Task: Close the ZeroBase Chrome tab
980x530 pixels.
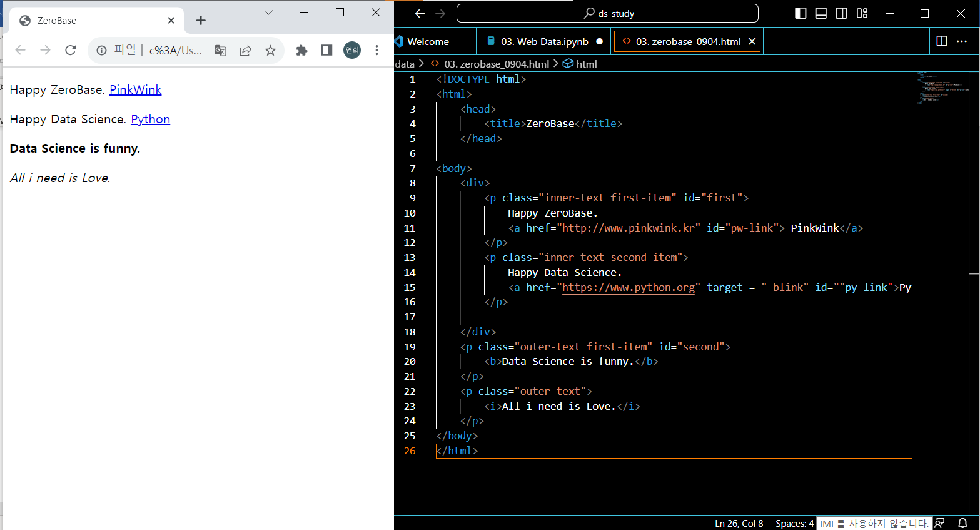Action: click(171, 21)
